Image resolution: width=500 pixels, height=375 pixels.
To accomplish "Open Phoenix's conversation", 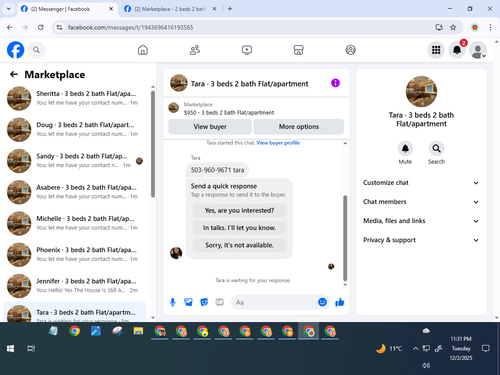I will 75,254.
